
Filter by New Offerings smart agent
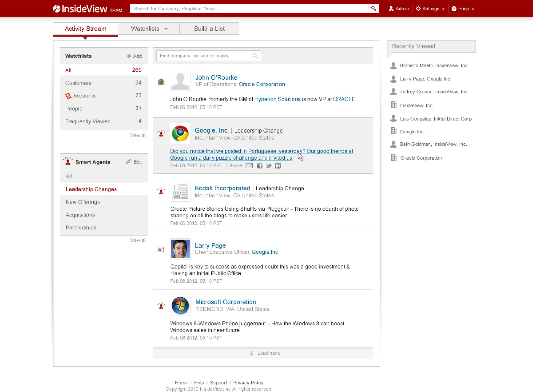(x=104, y=202)
